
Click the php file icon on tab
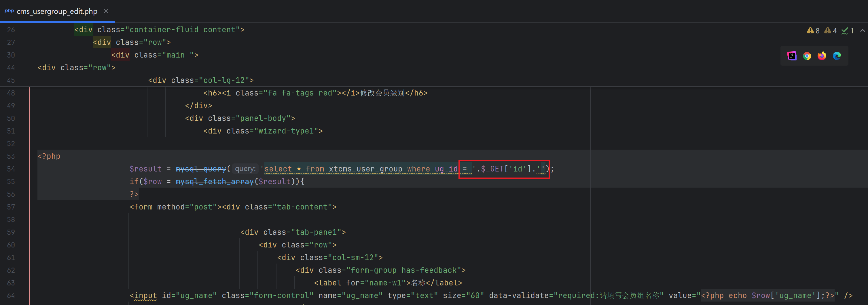coord(9,11)
